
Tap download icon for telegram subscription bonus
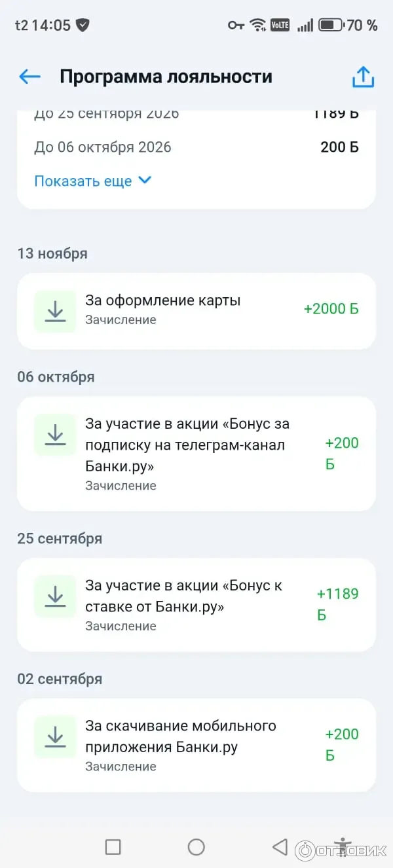[x=56, y=435]
